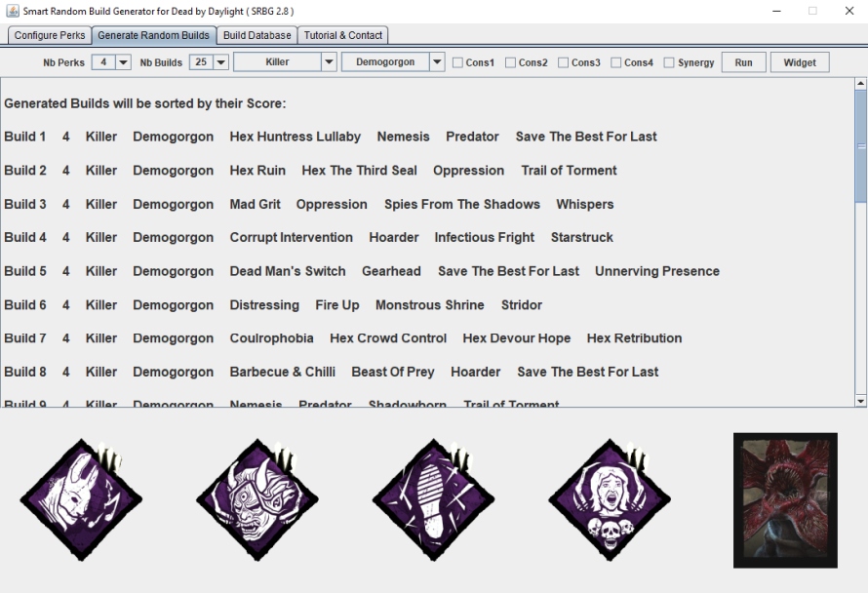The height and width of the screenshot is (593, 868).
Task: Minimize the SRBG window
Action: 776,11
